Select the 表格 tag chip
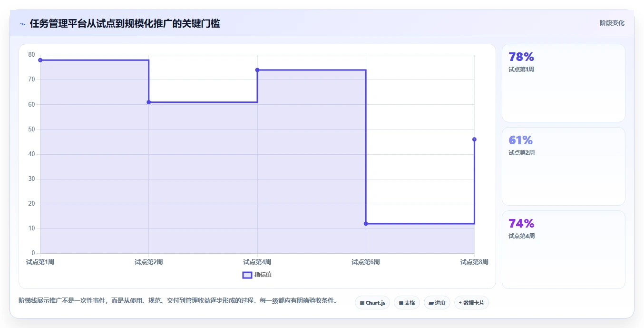644x328 pixels. click(407, 303)
